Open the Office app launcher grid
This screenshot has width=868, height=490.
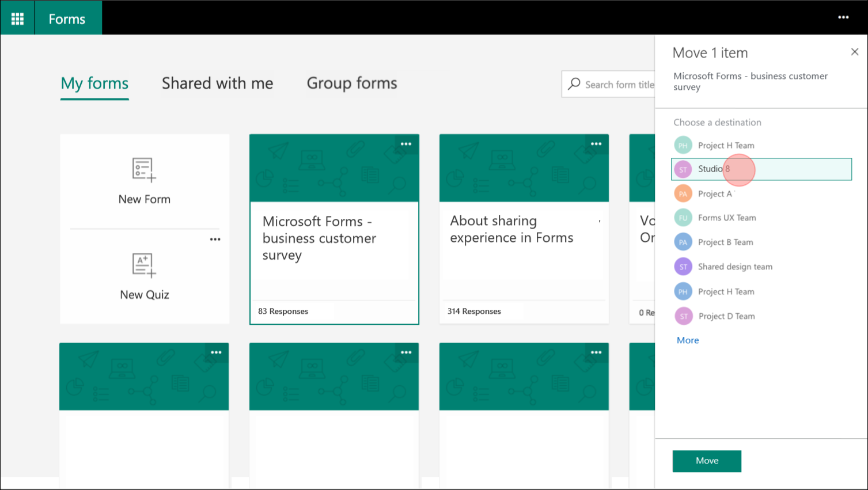(17, 17)
